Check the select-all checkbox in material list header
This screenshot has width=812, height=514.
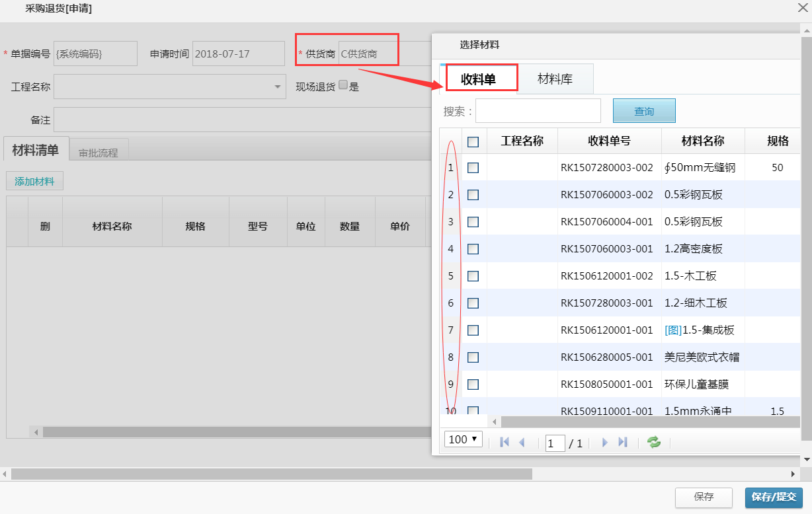472,141
